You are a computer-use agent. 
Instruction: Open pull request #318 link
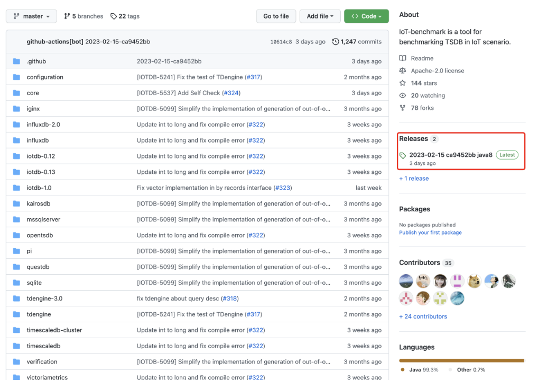230,298
